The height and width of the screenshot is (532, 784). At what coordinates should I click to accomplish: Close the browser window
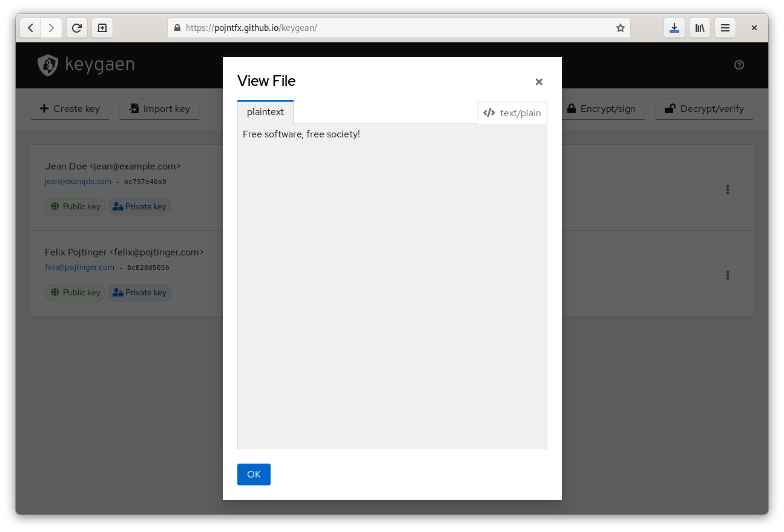(754, 28)
